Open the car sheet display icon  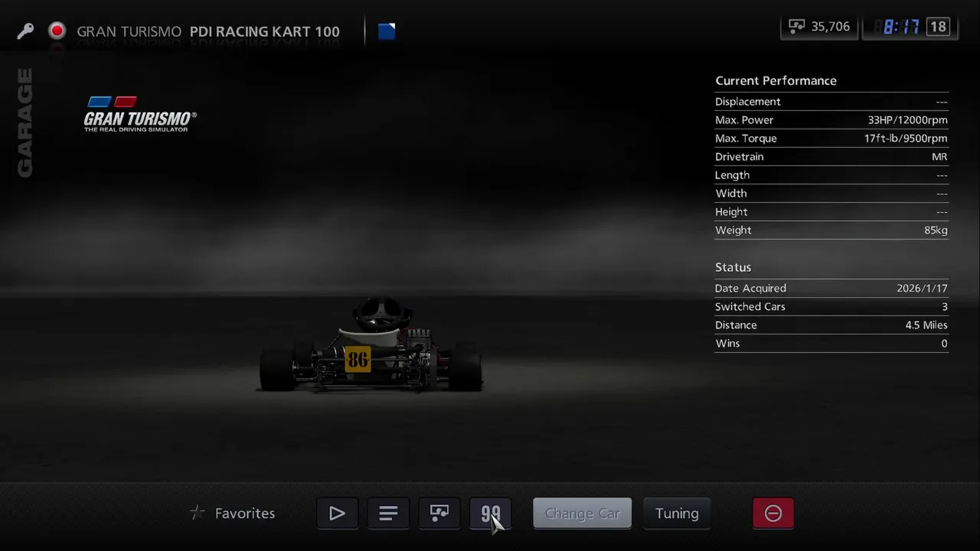pos(439,514)
